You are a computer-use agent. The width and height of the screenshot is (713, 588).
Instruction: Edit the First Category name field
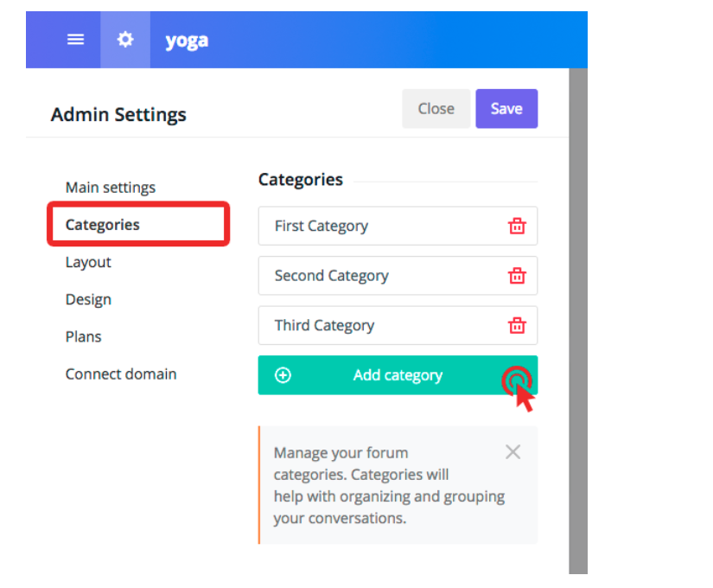[372, 226]
